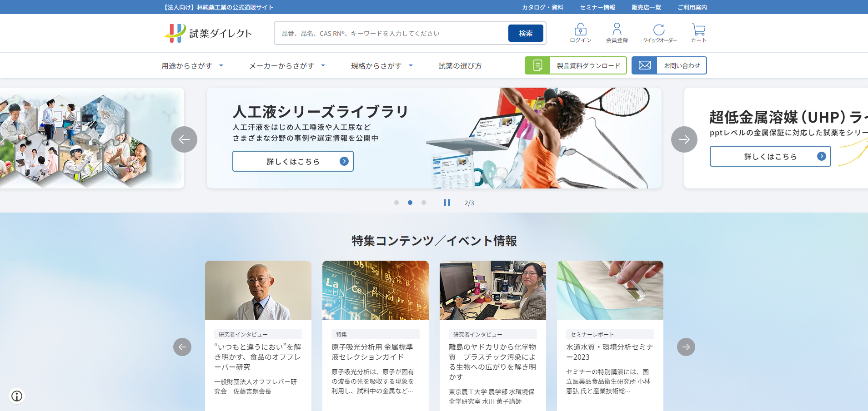Open クイックオーダー refresh icon
This screenshot has height=411, width=868.
coord(659,30)
